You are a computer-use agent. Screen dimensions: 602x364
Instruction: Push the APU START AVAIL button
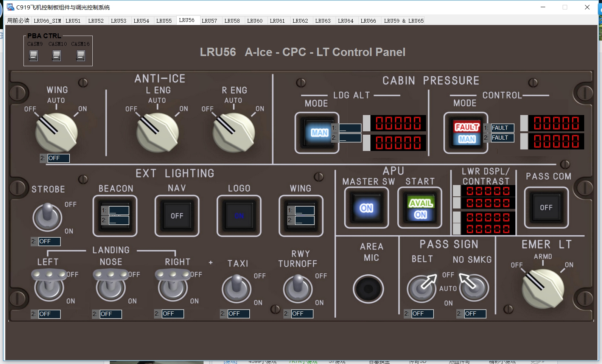click(x=420, y=208)
